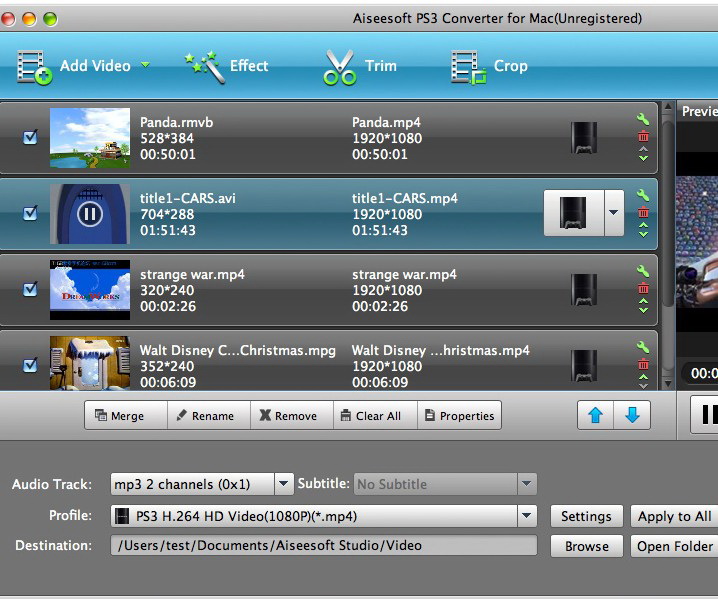The image size is (718, 599).
Task: Click the file list scroll down arrow
Action: [668, 383]
